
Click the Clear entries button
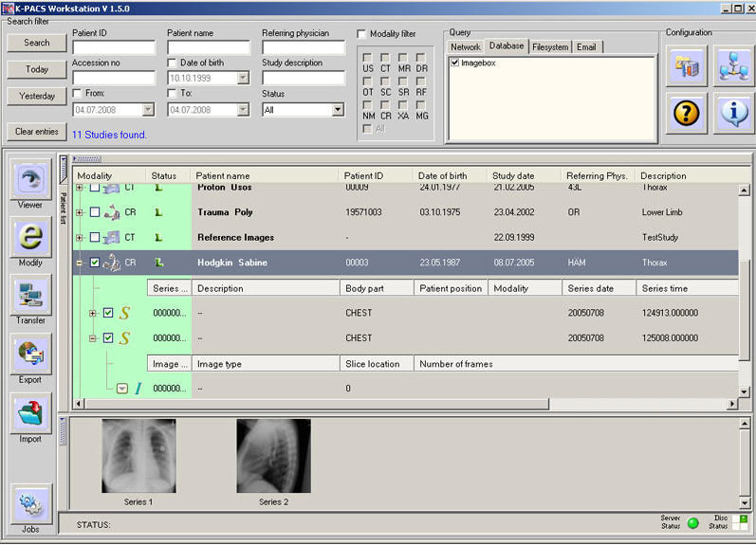pos(36,132)
